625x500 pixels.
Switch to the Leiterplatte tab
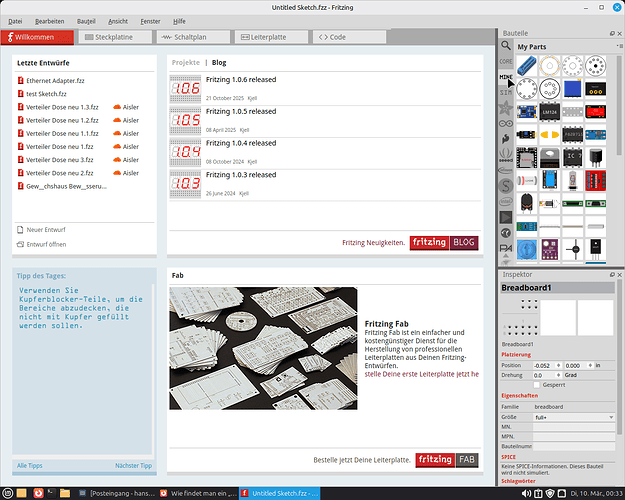tap(271, 37)
